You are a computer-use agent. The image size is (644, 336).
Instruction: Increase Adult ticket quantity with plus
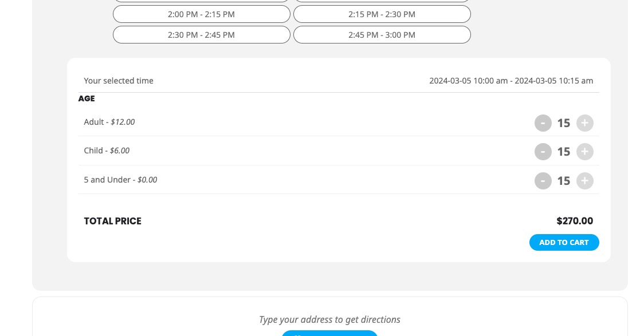(585, 123)
